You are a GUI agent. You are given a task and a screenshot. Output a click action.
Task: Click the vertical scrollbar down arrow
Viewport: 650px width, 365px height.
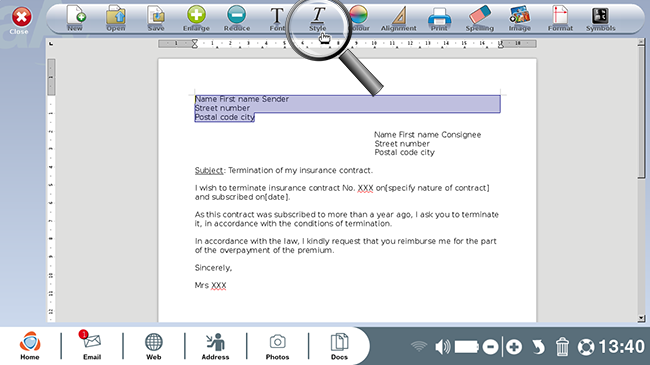click(x=641, y=318)
